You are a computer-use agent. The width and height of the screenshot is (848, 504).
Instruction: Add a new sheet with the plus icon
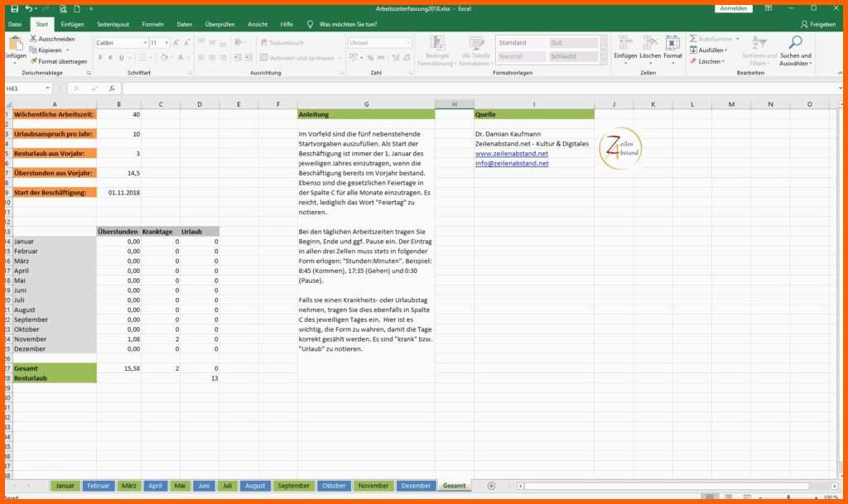[491, 486]
